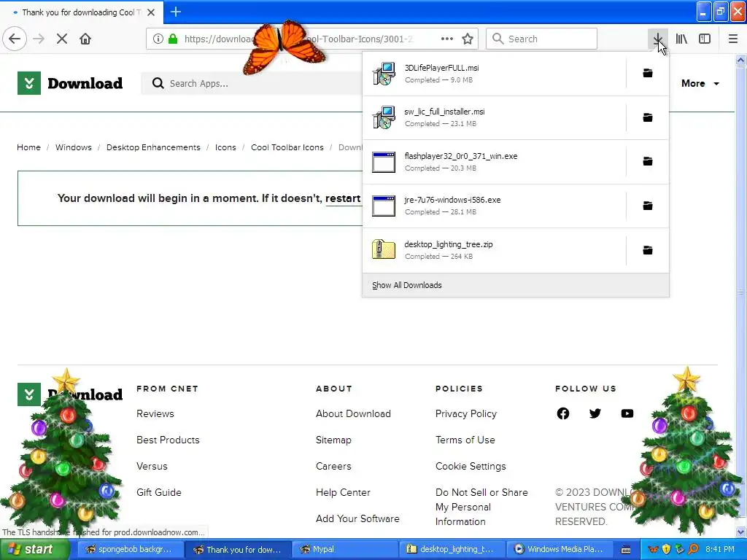The height and width of the screenshot is (560, 747).
Task: Open the Sitemap footer link
Action: coord(333,440)
